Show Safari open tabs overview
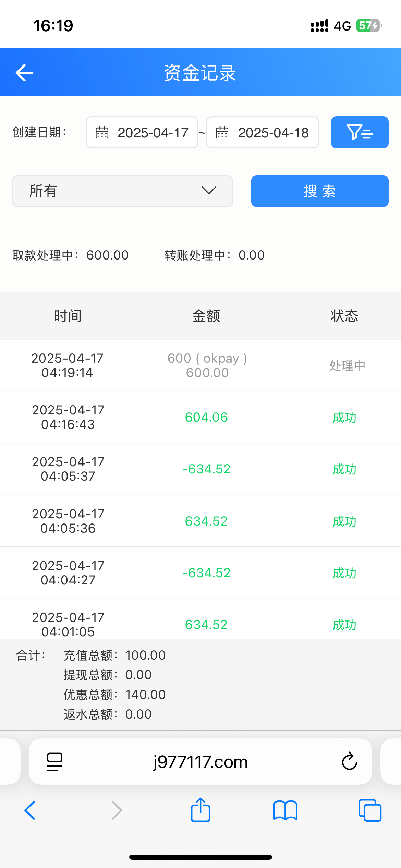This screenshot has width=401, height=868. pyautogui.click(x=369, y=810)
